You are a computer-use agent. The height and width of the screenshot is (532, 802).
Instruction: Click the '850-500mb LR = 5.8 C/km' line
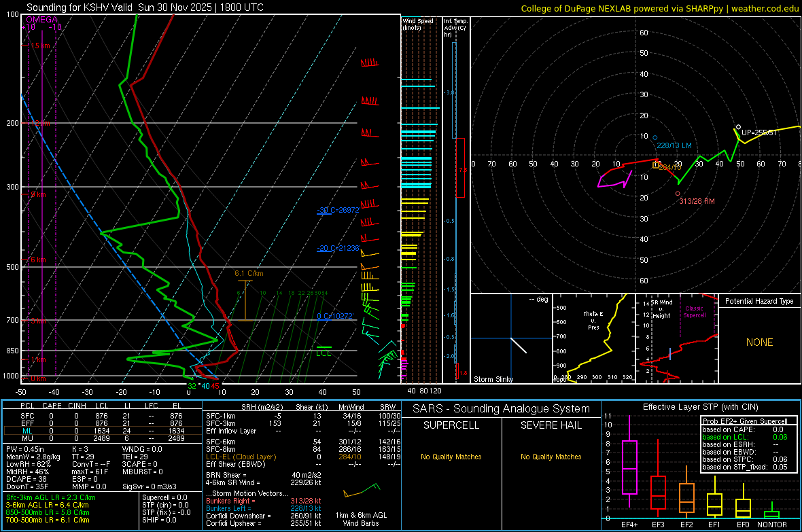coord(48,512)
